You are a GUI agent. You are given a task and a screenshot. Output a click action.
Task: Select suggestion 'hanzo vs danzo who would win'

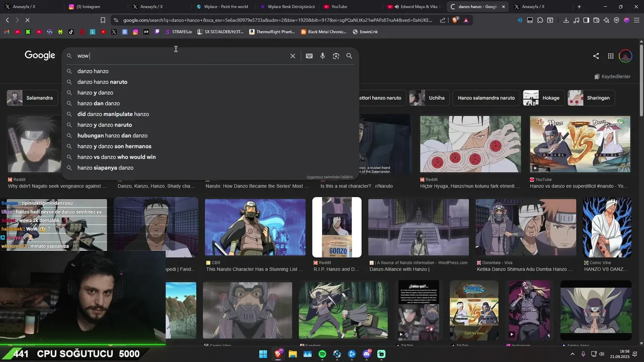point(210,157)
